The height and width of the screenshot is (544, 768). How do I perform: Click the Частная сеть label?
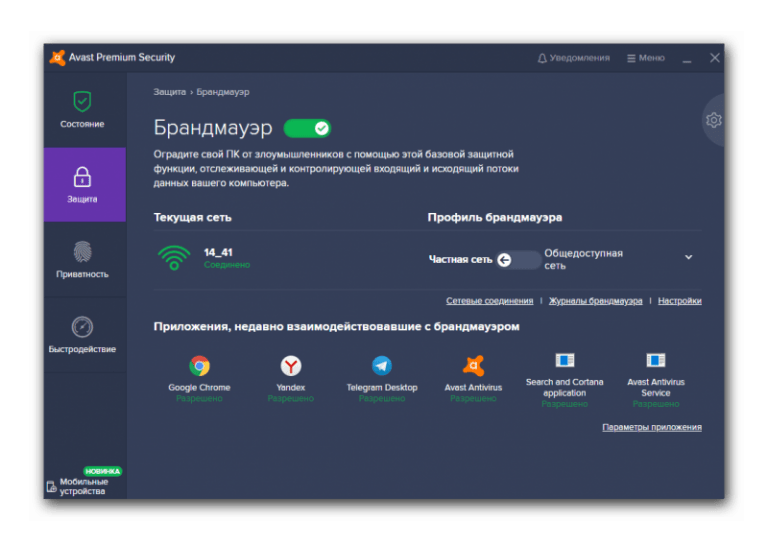[x=460, y=260]
